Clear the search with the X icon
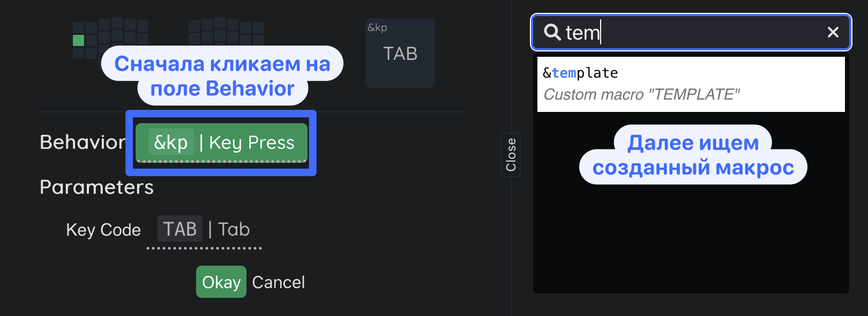868x316 pixels. 833,32
